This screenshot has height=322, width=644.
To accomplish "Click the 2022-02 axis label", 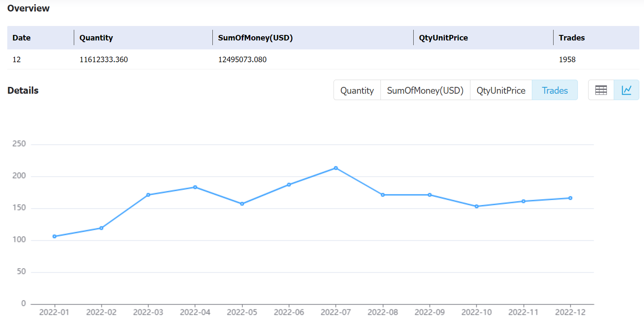I will [x=102, y=312].
